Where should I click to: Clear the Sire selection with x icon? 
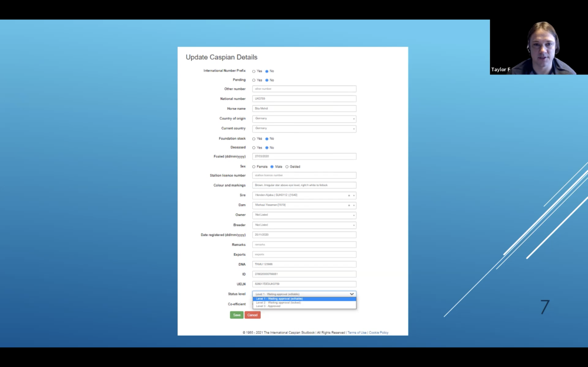tap(349, 195)
